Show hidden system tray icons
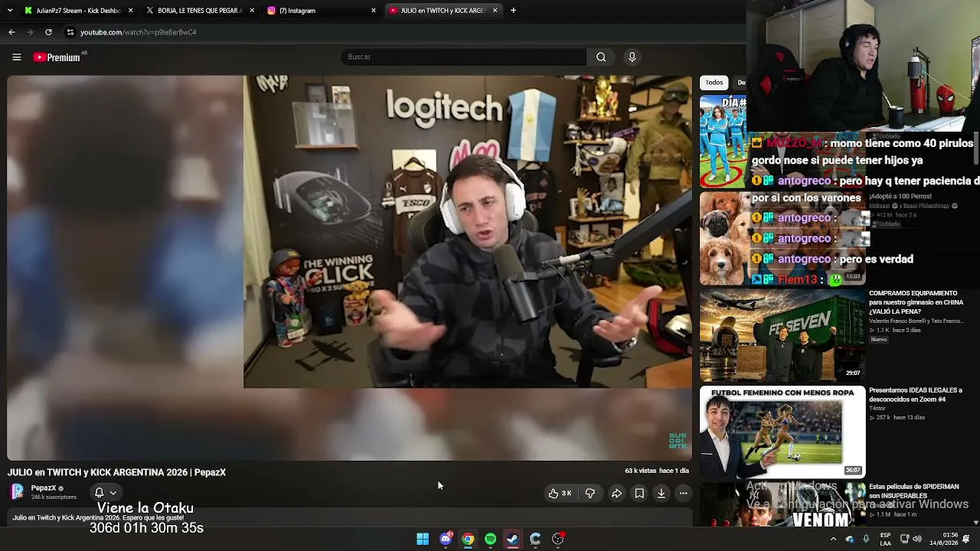This screenshot has width=980, height=551. (833, 539)
